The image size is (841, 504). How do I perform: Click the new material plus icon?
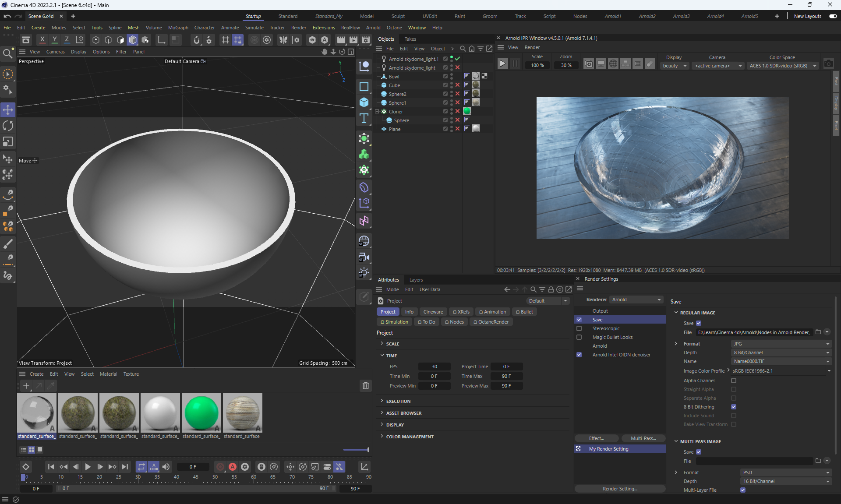tap(26, 386)
